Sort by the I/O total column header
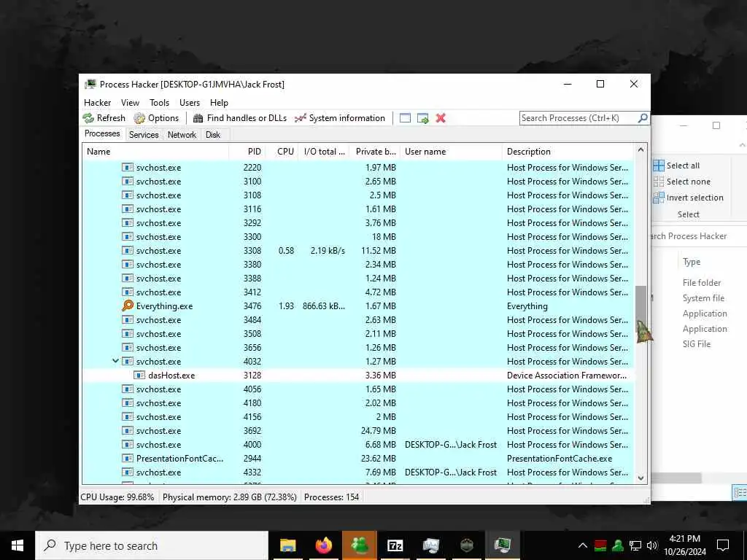This screenshot has height=560, width=747. pos(324,152)
